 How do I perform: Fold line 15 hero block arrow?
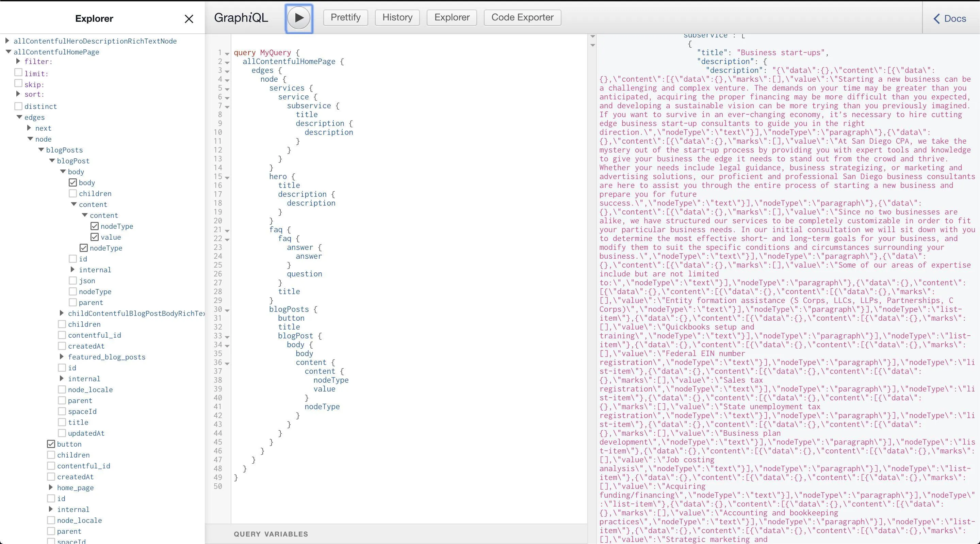[x=227, y=177]
